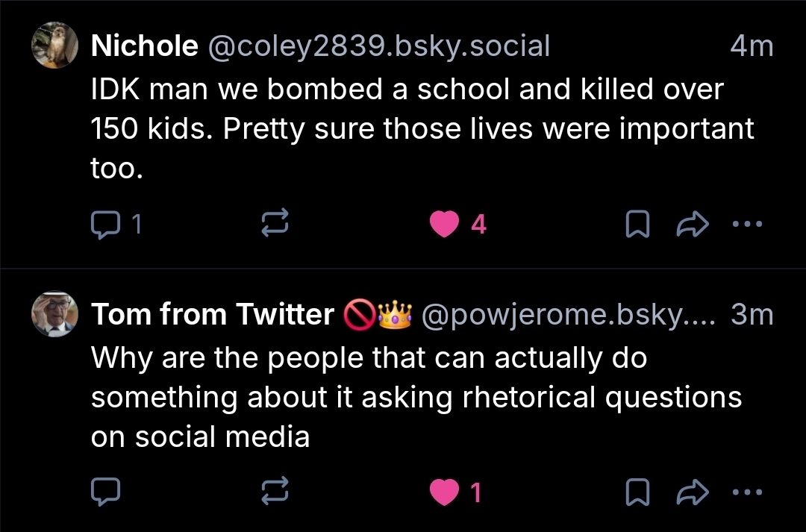Screen dimensions: 806x532
Task: Open more options on Tom's post
Action: pyautogui.click(x=749, y=491)
